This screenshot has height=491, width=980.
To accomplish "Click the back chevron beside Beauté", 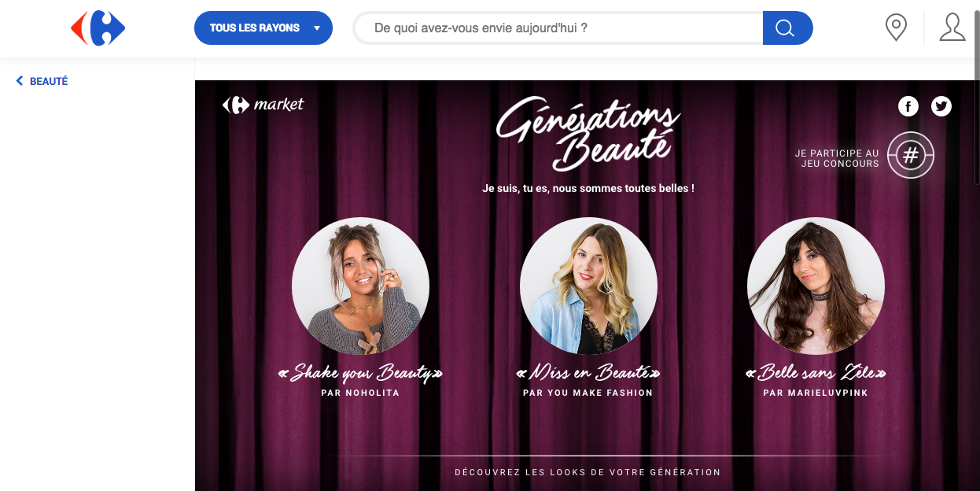I will point(20,81).
